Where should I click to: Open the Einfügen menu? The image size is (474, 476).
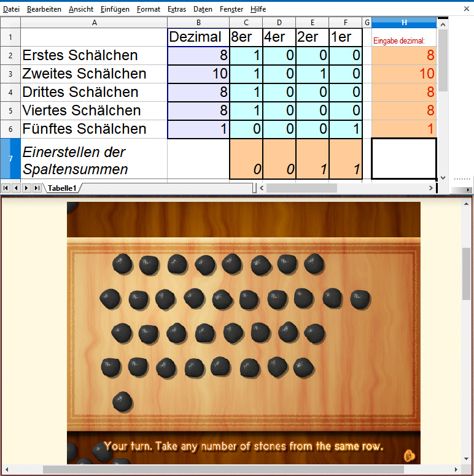tap(115, 9)
